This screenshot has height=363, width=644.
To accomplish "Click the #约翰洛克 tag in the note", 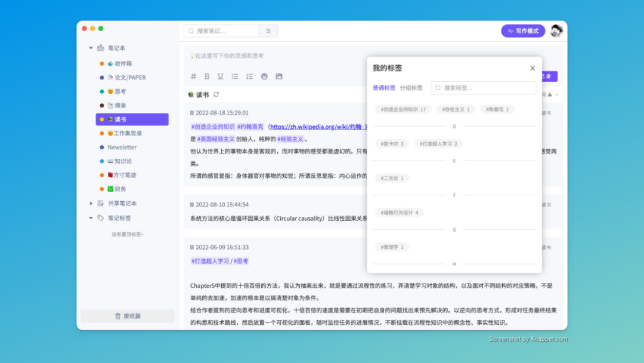I will [250, 127].
